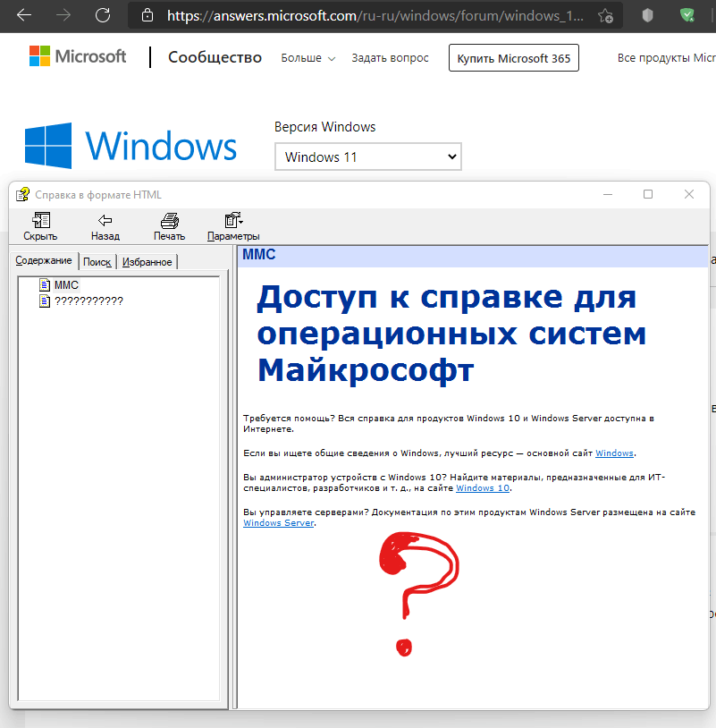Minimize the help window
The image size is (716, 728).
click(608, 195)
